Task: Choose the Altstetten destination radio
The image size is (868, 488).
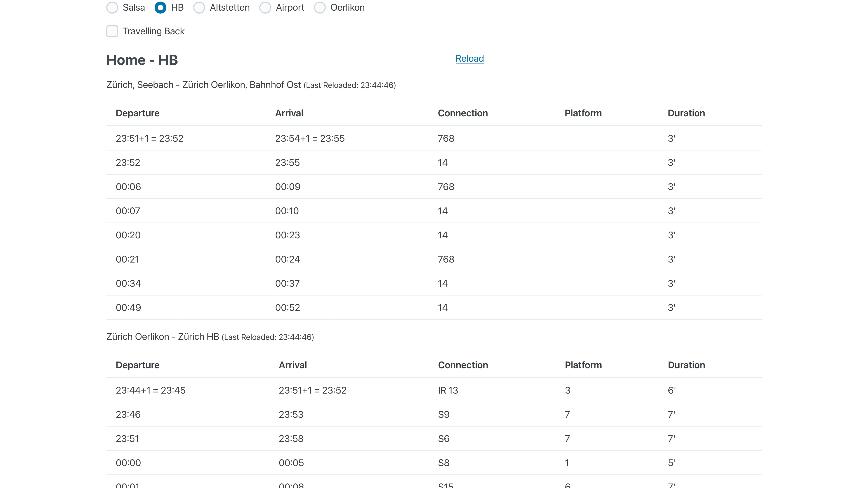Action: (199, 7)
